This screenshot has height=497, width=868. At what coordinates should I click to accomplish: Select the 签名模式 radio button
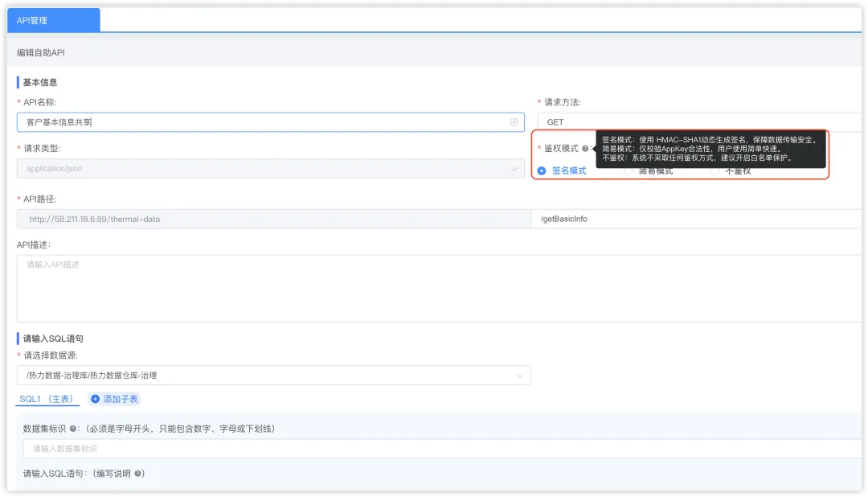point(542,171)
